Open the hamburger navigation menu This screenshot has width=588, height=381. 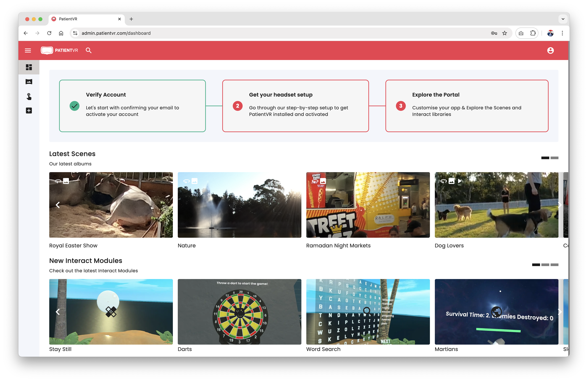pyautogui.click(x=28, y=51)
